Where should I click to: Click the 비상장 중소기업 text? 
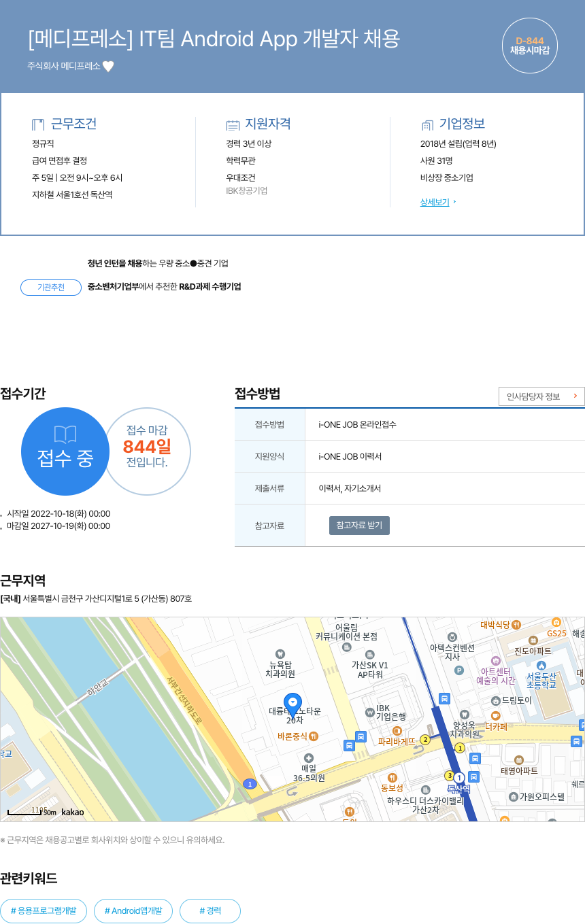(x=447, y=177)
